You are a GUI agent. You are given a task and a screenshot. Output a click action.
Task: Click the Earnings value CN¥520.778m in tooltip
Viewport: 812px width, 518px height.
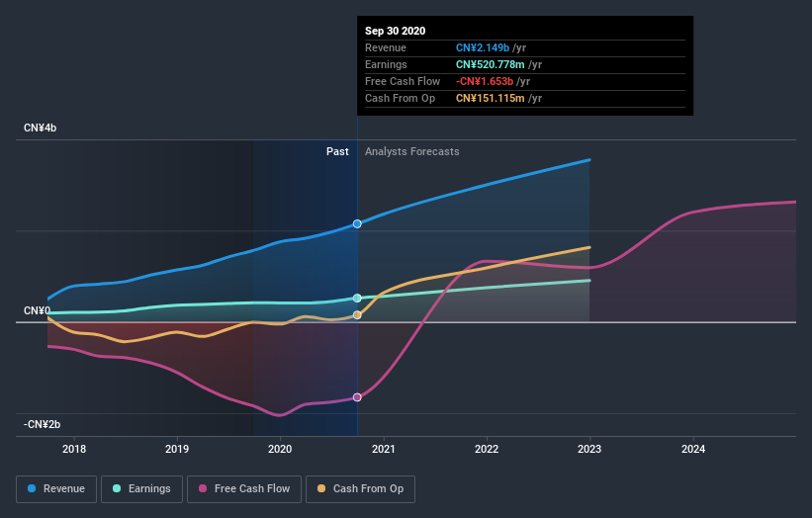coord(491,64)
